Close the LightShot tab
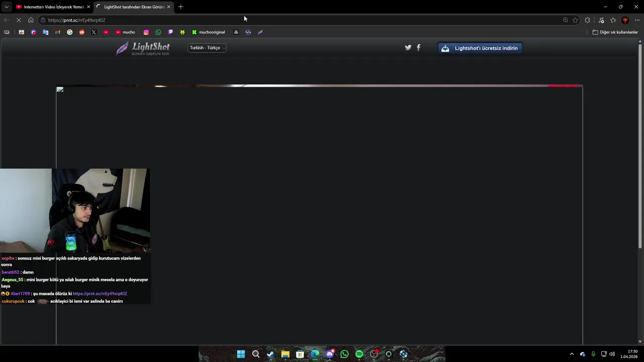This screenshot has width=644, height=362. click(169, 7)
